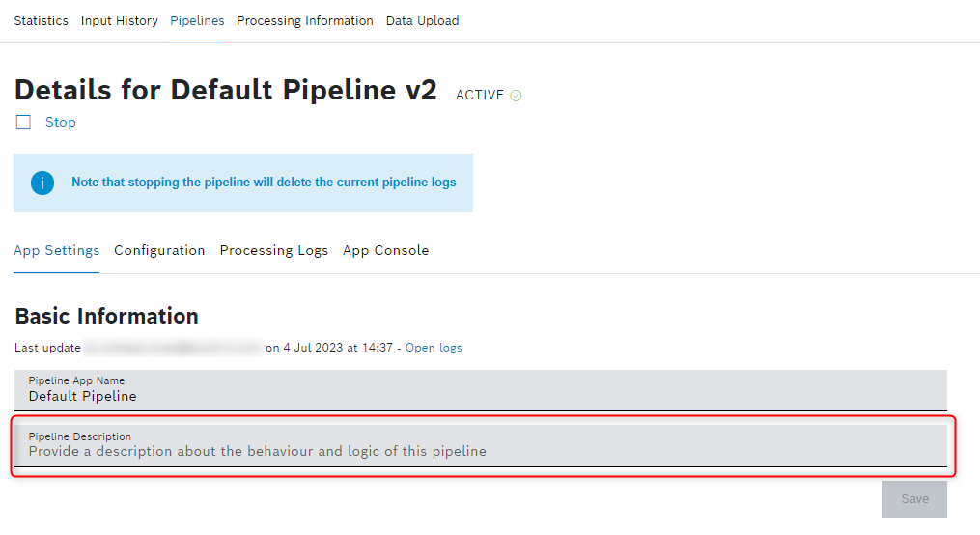Click the green ACTIVE checkmark icon
980x535 pixels.
(516, 96)
